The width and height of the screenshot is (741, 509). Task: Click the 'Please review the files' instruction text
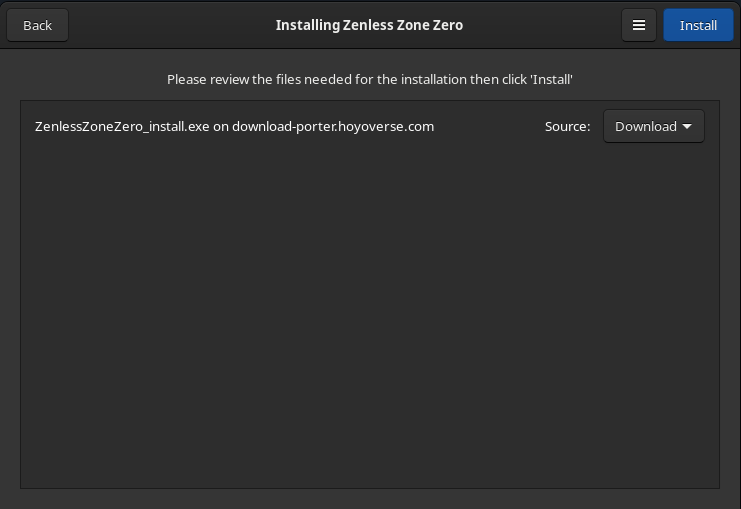[x=369, y=79]
